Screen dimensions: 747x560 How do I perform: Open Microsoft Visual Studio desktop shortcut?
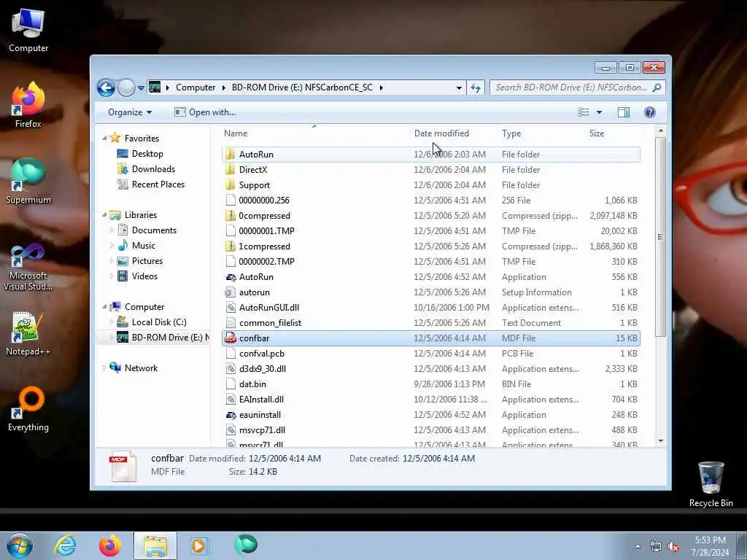coord(28,267)
